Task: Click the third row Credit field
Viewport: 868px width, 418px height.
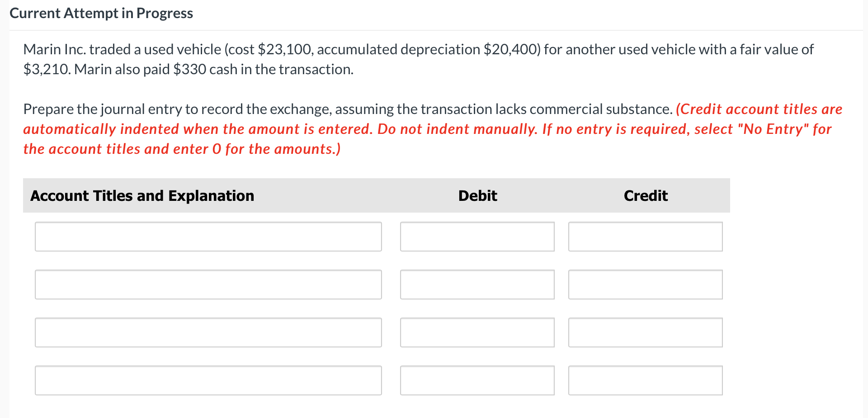Action: pyautogui.click(x=645, y=332)
